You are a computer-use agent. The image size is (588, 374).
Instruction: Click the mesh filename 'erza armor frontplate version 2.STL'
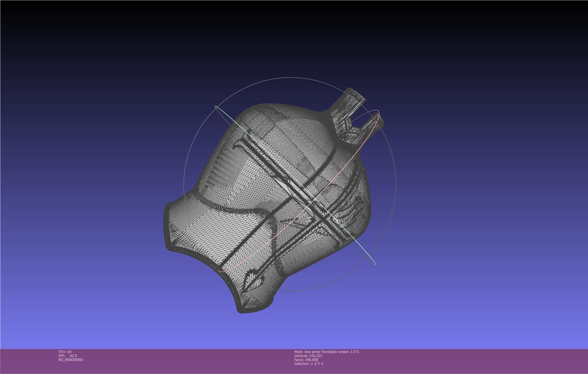click(x=332, y=352)
